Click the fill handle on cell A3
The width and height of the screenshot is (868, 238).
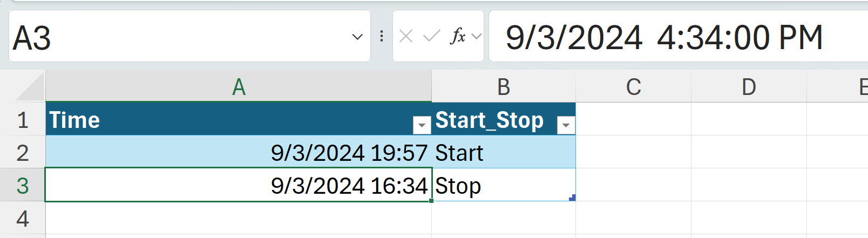click(x=431, y=201)
